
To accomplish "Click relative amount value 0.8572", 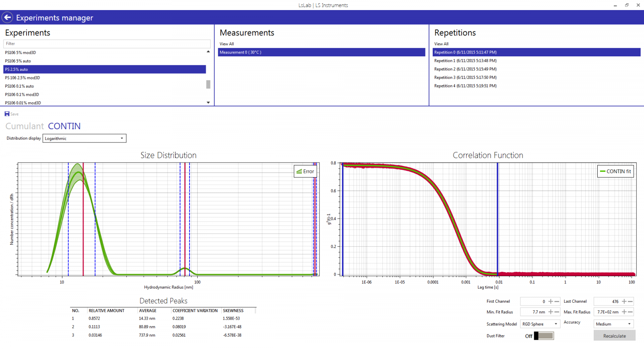I will tap(94, 318).
